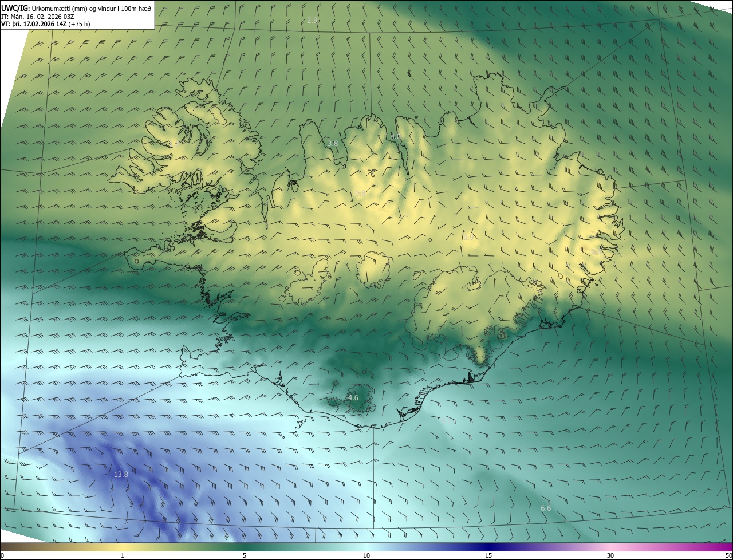Click the colorbar tick label "10"
The height and width of the screenshot is (560, 733).
pyautogui.click(x=366, y=555)
